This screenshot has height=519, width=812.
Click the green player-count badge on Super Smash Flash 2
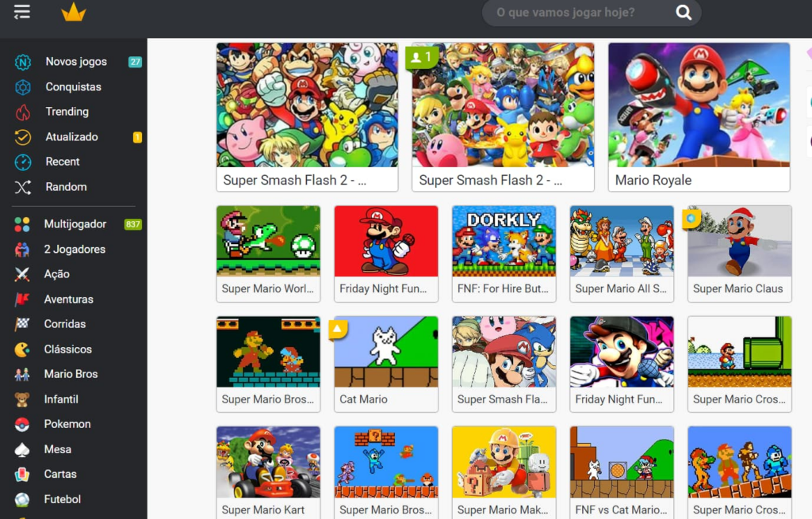click(x=421, y=57)
